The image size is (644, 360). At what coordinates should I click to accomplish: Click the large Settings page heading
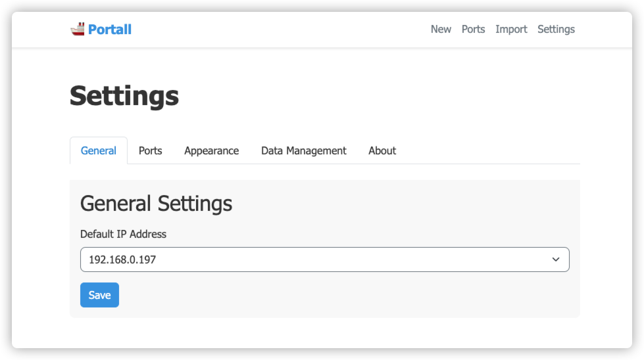pyautogui.click(x=124, y=96)
